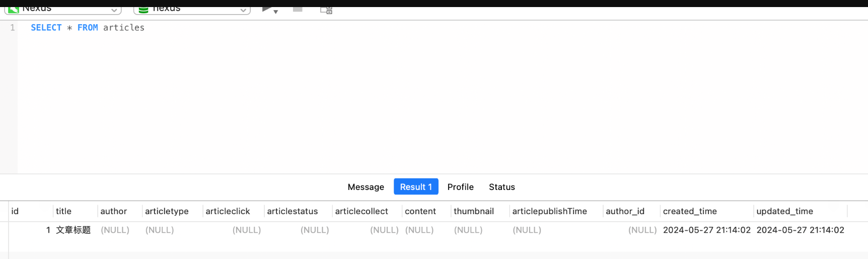
Task: Click the Run query play button
Action: coord(267,9)
